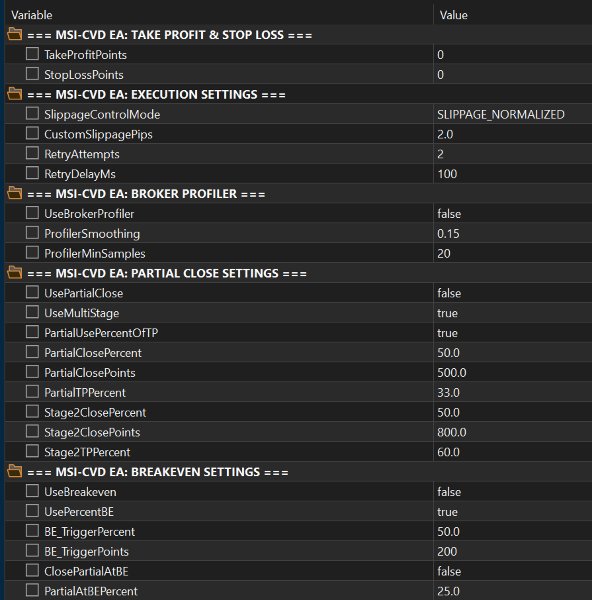Click the PARTIAL CLOSE SETTINGS folder icon
This screenshot has height=600, width=592.
tap(15, 273)
